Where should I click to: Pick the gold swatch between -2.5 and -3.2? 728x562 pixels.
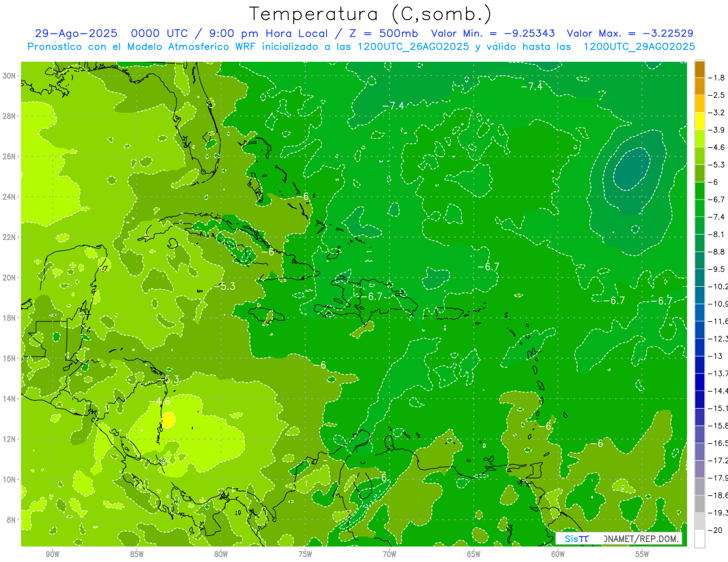coord(699,104)
